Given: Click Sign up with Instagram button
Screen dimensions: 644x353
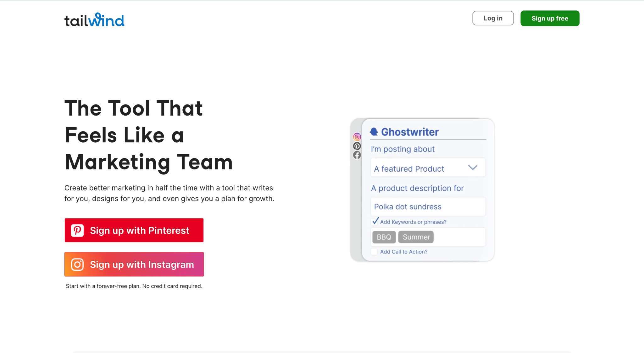Looking at the screenshot, I should tap(134, 264).
